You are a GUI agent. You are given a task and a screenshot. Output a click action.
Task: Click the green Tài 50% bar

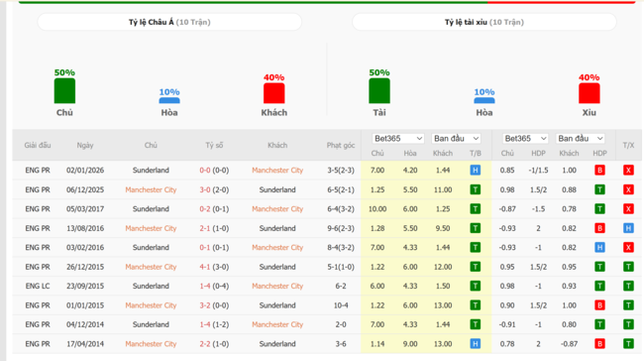pyautogui.click(x=379, y=91)
